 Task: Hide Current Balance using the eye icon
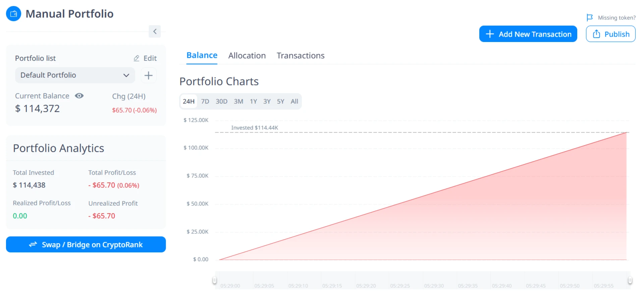pos(79,96)
